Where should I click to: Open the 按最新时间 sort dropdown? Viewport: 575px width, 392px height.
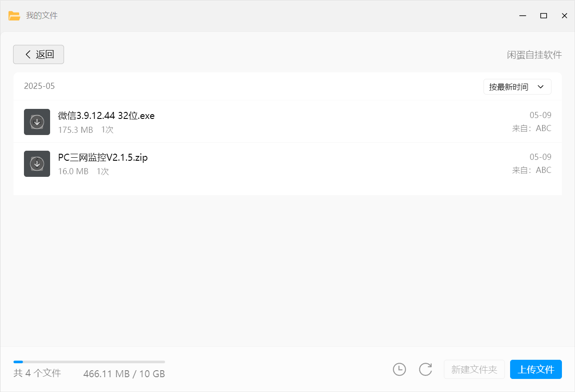pyautogui.click(x=517, y=87)
